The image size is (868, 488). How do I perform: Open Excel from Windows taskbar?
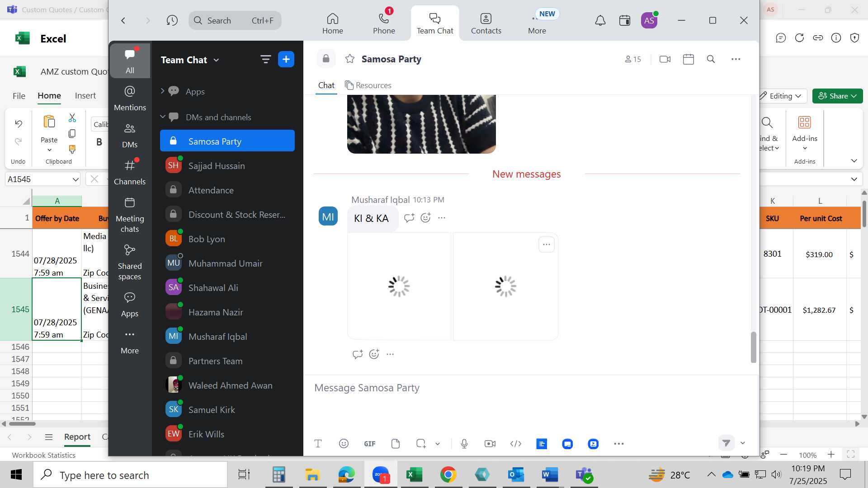414,475
